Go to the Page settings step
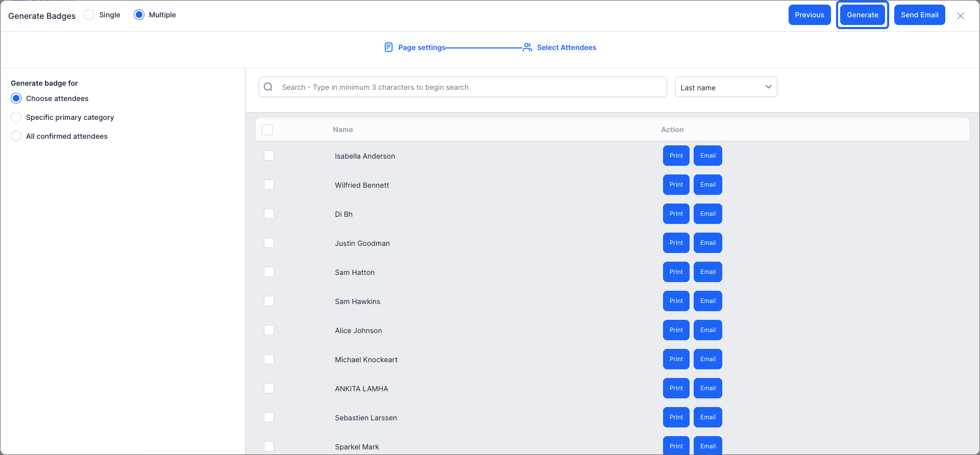The height and width of the screenshot is (455, 980). click(x=422, y=47)
